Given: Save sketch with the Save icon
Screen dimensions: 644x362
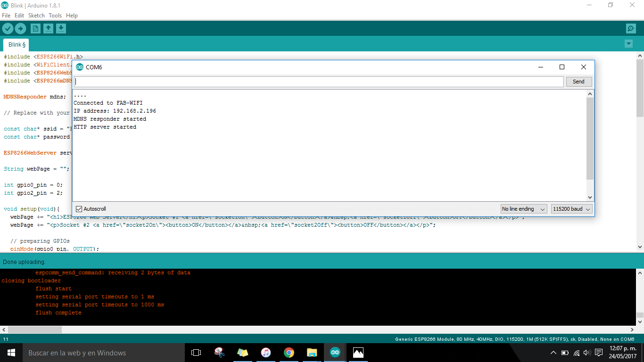Looking at the screenshot, I should 61,29.
